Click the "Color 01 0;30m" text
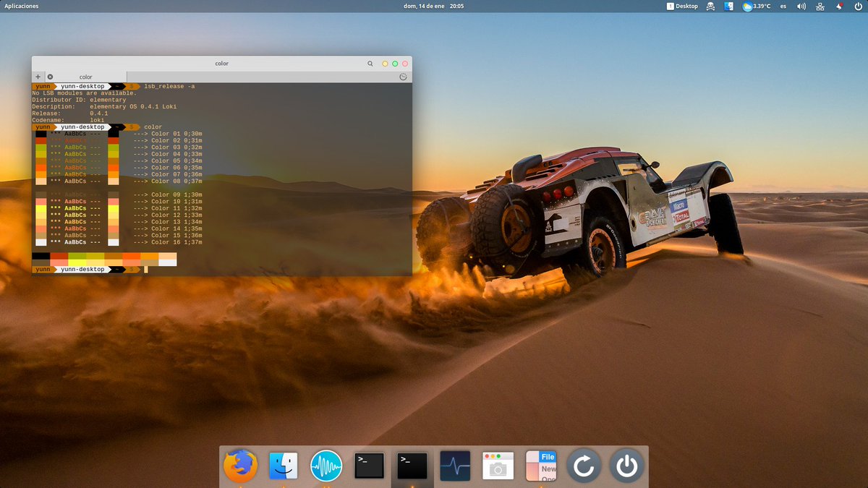Viewport: 868px width, 488px height. (x=176, y=134)
